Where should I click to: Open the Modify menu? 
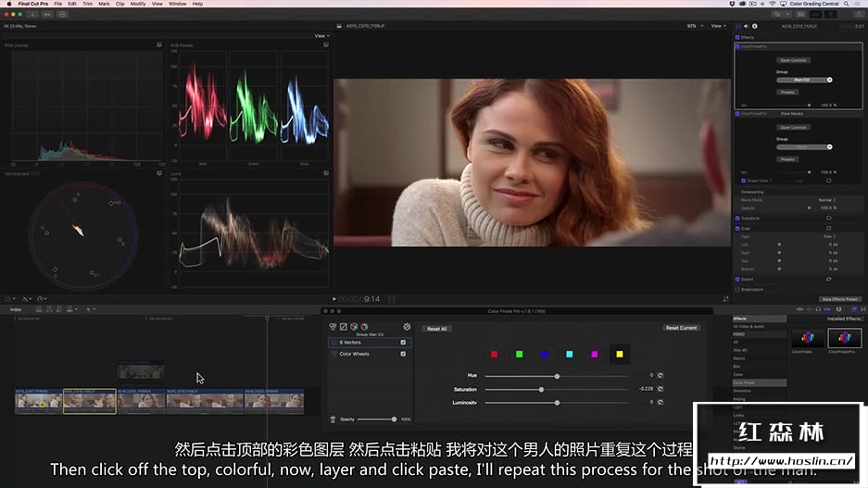pos(138,4)
